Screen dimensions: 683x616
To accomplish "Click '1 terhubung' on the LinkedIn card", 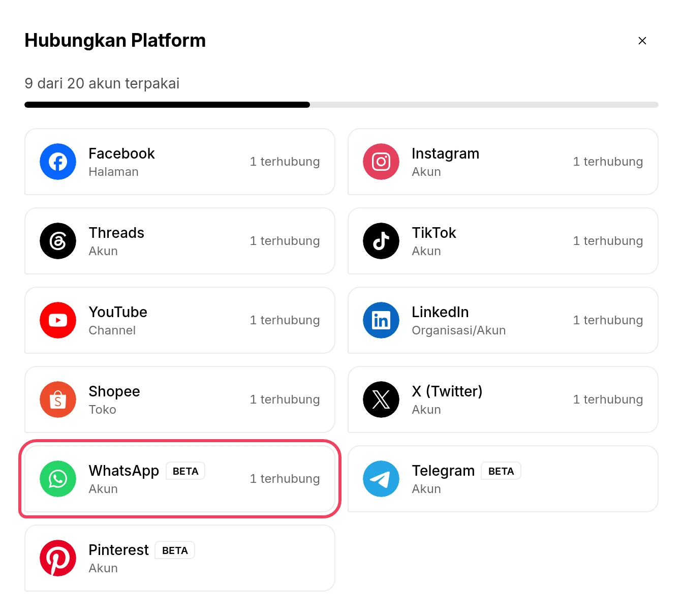I will click(x=608, y=320).
